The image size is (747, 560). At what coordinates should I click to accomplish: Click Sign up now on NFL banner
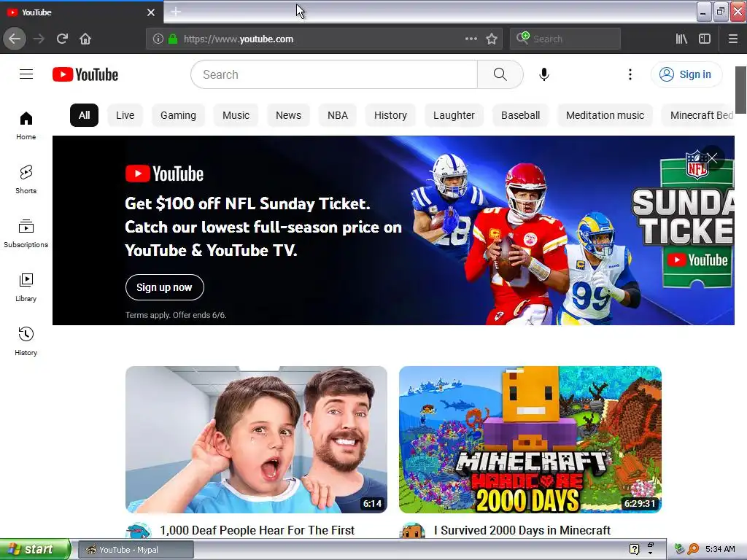point(164,287)
